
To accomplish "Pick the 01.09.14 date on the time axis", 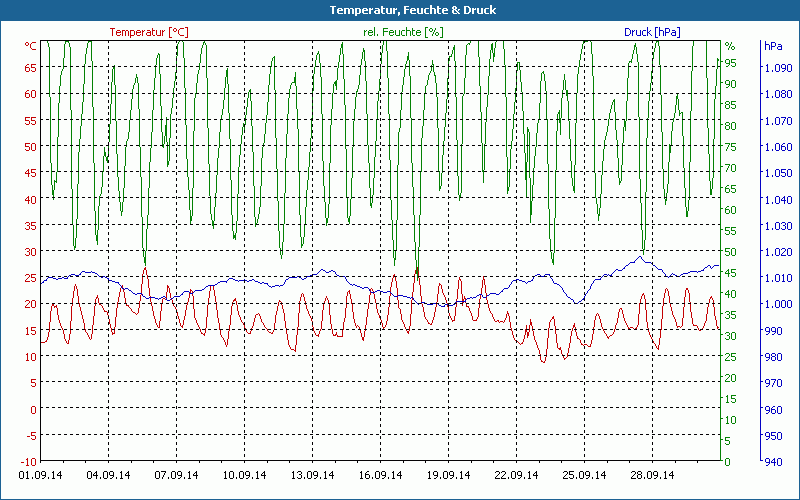I will 41,476.
